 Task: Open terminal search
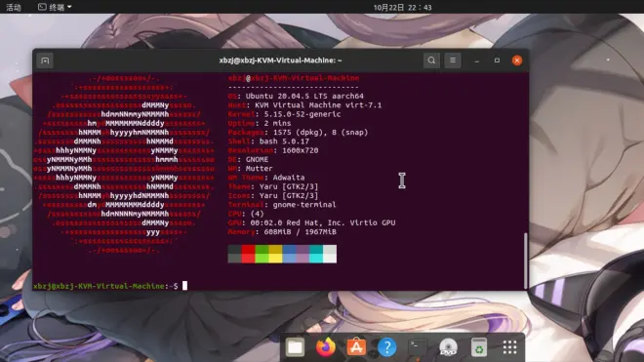[x=431, y=60]
